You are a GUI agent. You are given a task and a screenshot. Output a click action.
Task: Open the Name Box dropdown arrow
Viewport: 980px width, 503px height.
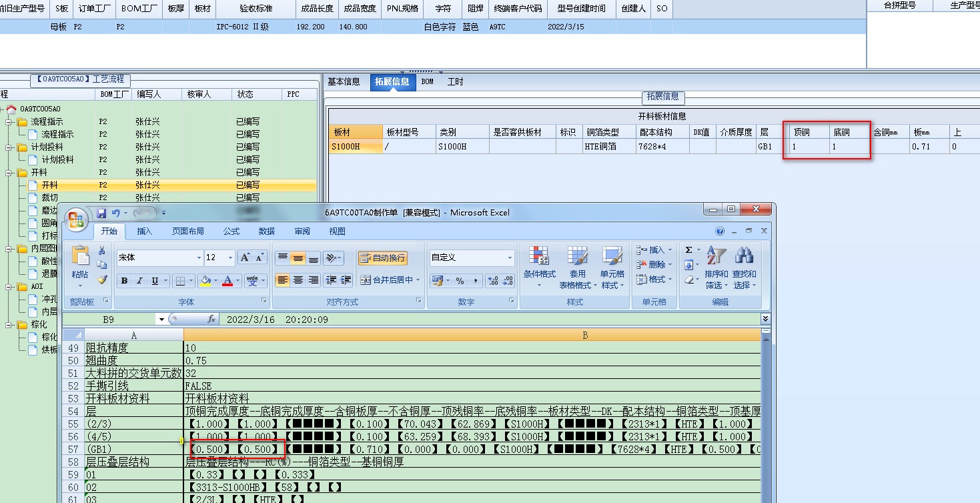coord(161,320)
